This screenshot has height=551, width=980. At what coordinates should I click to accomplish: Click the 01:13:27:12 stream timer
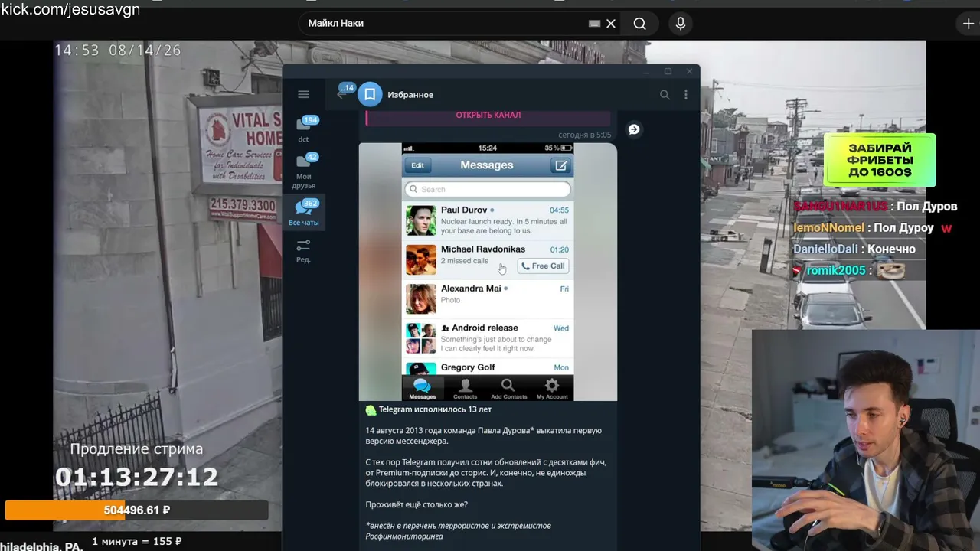pos(136,478)
